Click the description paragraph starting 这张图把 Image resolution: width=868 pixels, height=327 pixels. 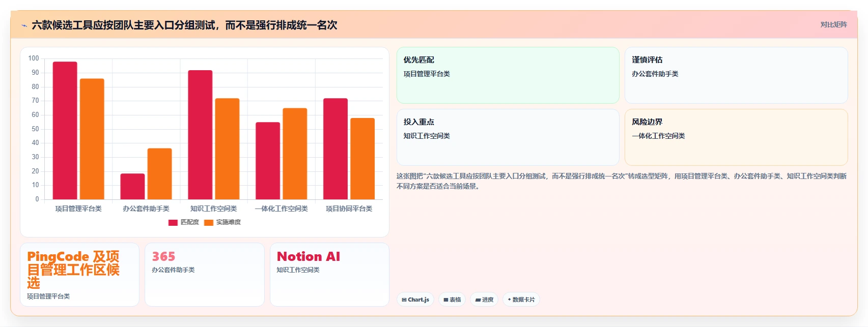622,181
